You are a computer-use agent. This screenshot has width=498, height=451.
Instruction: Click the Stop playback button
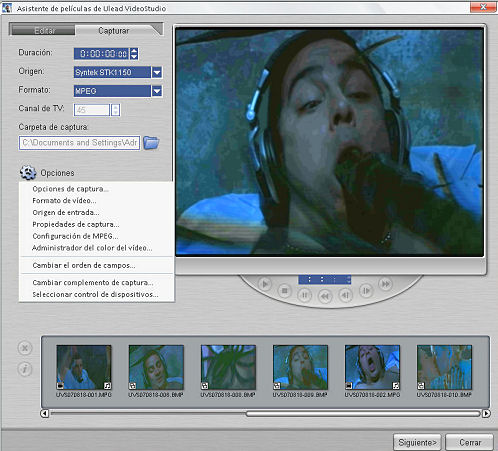point(285,291)
